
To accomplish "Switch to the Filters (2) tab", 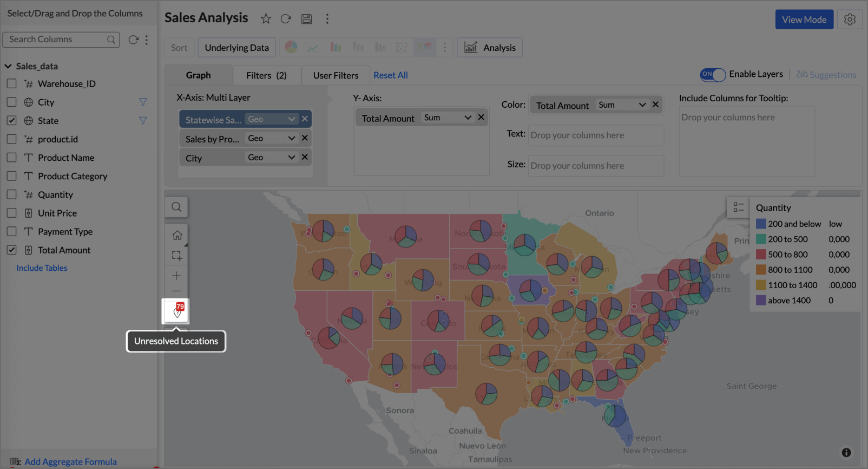I will pyautogui.click(x=266, y=75).
